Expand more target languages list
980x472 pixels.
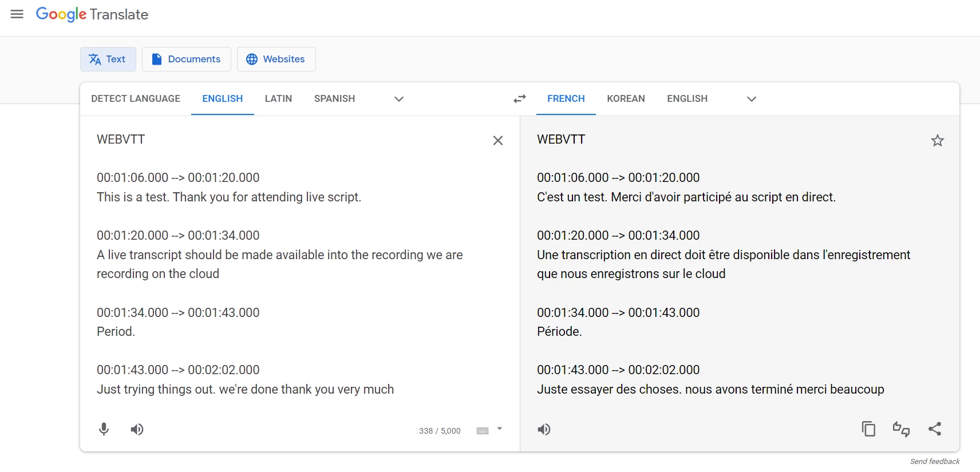(752, 99)
